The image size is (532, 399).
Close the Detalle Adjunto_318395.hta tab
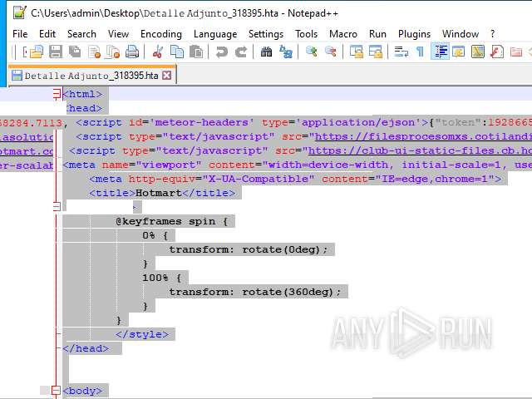pos(166,76)
